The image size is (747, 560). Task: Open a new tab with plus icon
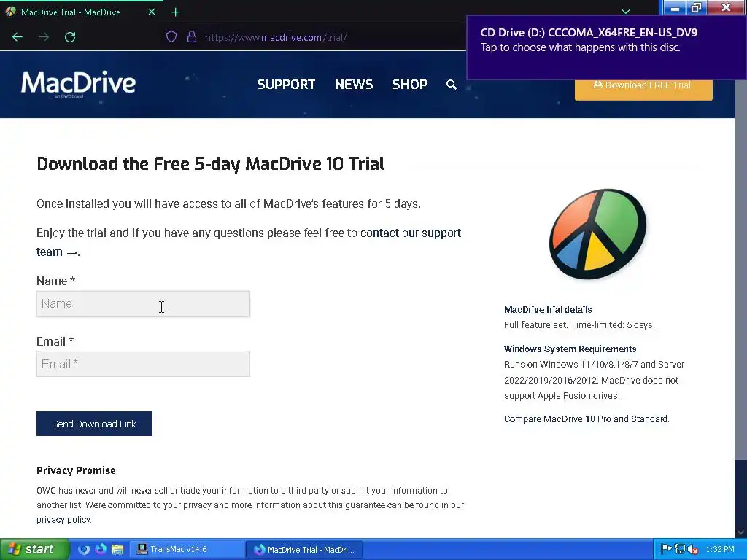pos(175,12)
